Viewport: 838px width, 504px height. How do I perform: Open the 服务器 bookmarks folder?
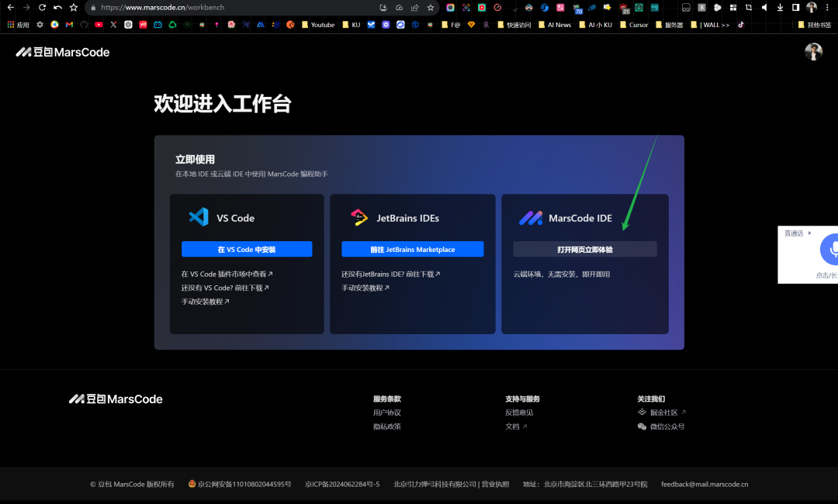coord(669,25)
